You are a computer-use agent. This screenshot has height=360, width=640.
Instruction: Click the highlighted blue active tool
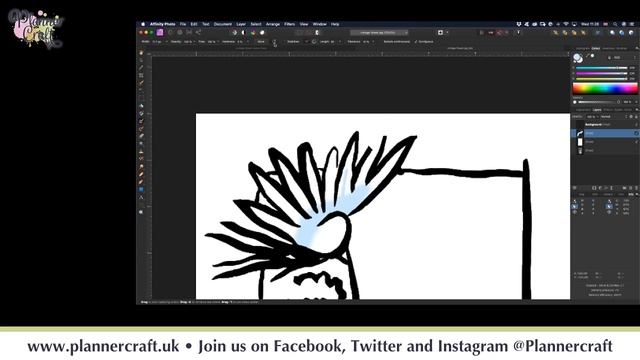[x=141, y=190]
